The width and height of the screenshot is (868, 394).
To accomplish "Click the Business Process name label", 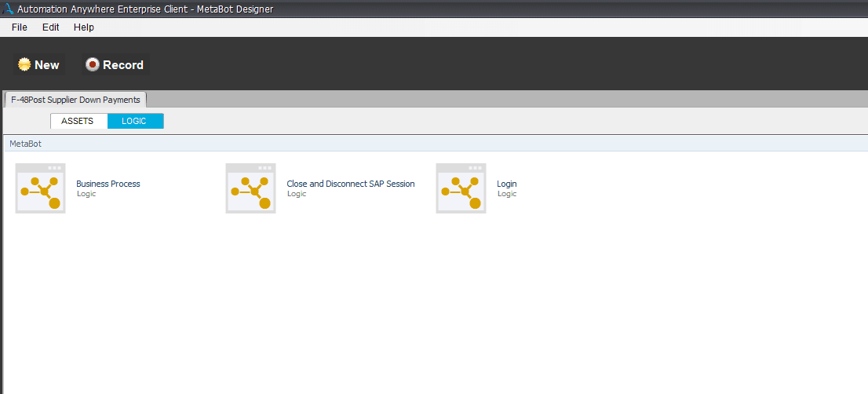I will pyautogui.click(x=108, y=184).
